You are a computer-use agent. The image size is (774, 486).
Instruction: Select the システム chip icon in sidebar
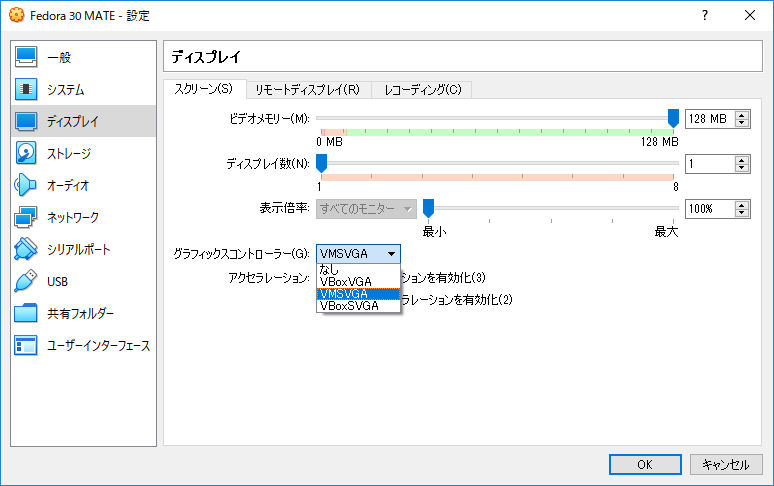(26, 89)
